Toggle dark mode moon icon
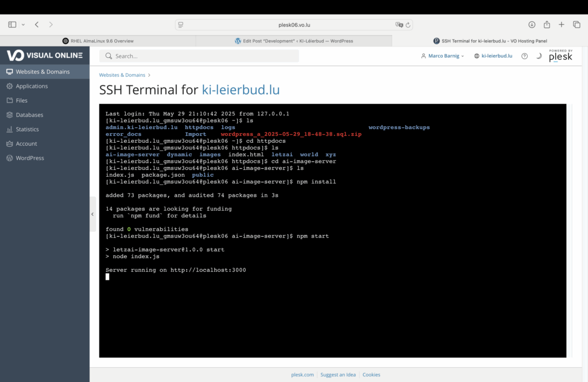Viewport: 588px width, 382px height. (x=539, y=56)
